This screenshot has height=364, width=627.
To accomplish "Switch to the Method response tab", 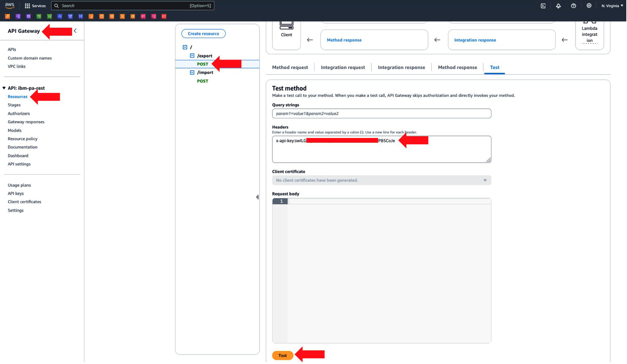I will pos(458,67).
